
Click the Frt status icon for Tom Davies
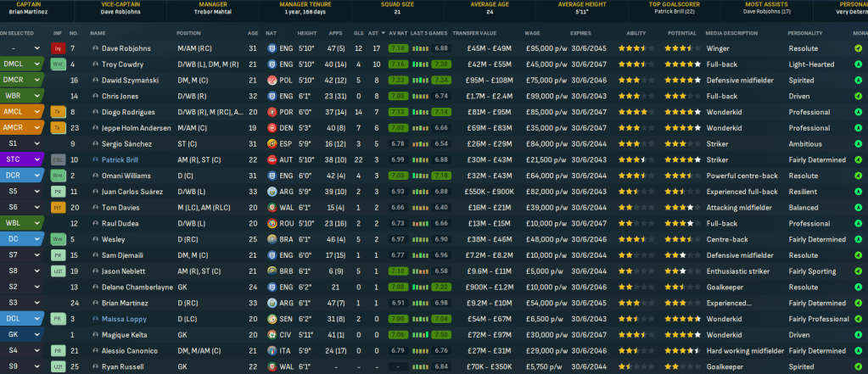[x=58, y=208]
